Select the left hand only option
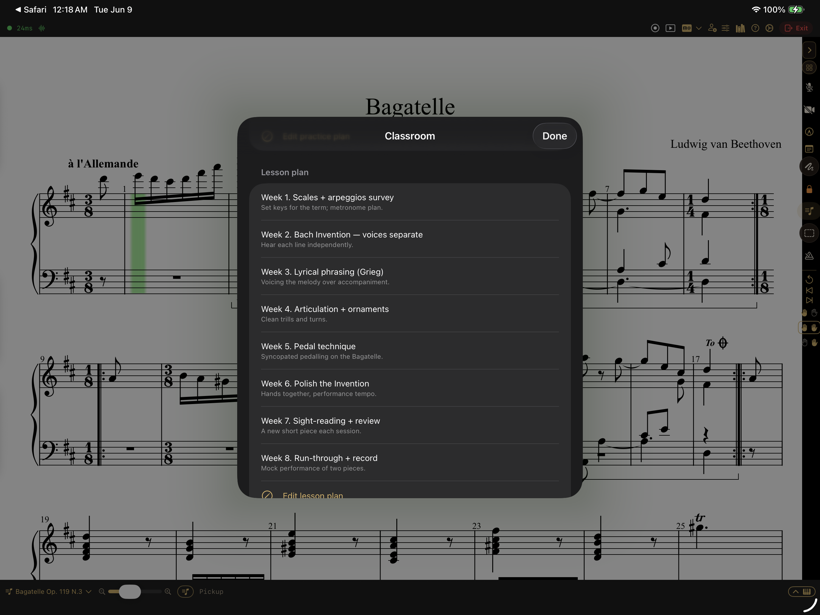820x615 pixels. [x=810, y=313]
